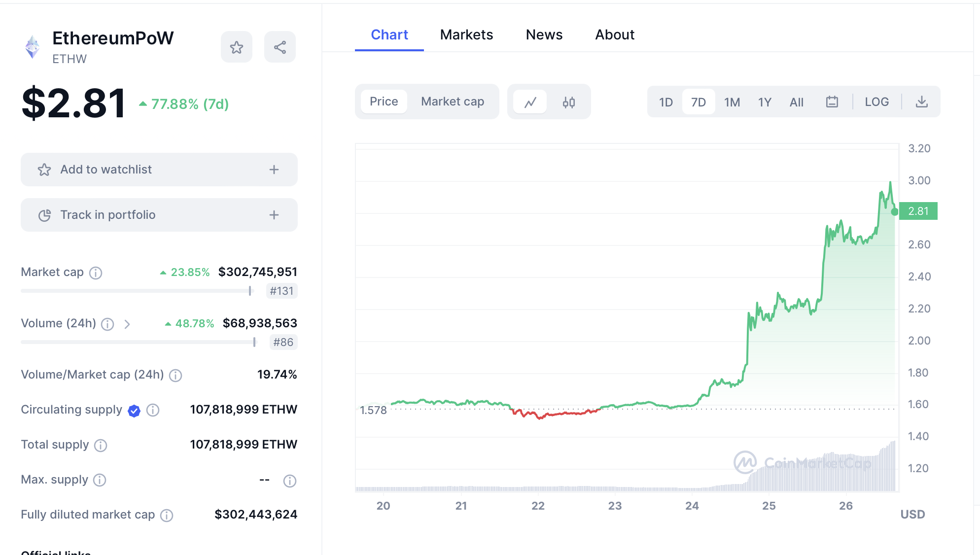The width and height of the screenshot is (980, 555).
Task: Open the Markets tab
Action: [x=466, y=35]
